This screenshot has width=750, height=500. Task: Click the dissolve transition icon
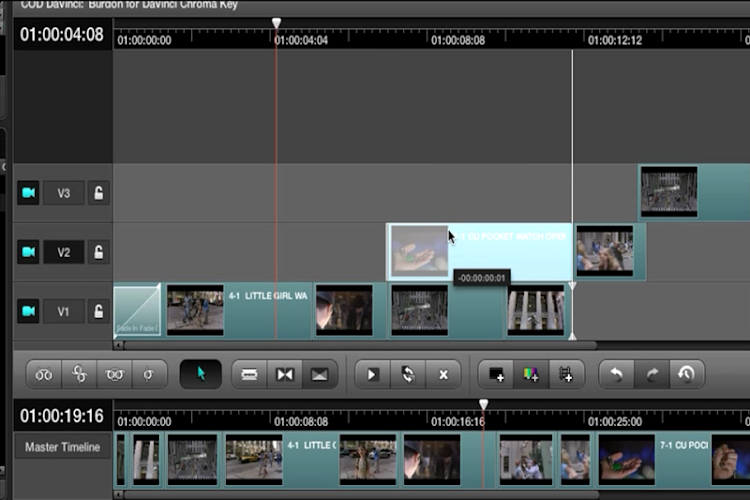(x=320, y=374)
